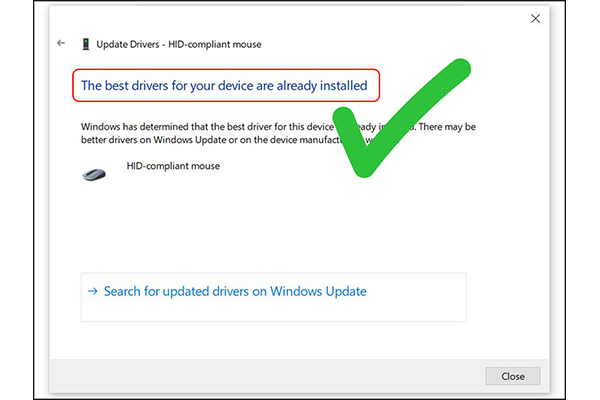
Task: Click the 'Update Drivers - HID-compliant mouse' title
Action: (179, 44)
